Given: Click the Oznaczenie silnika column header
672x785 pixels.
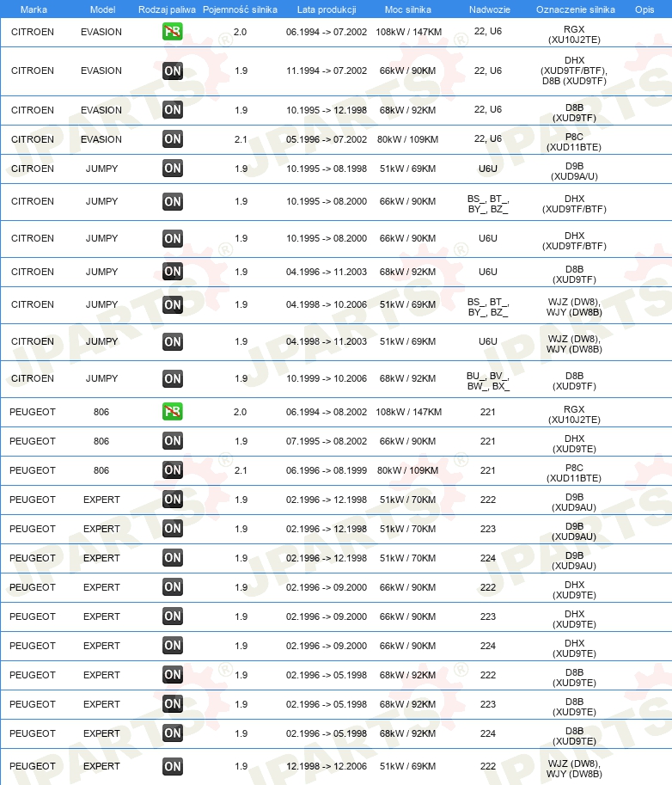Looking at the screenshot, I should pos(576,9).
